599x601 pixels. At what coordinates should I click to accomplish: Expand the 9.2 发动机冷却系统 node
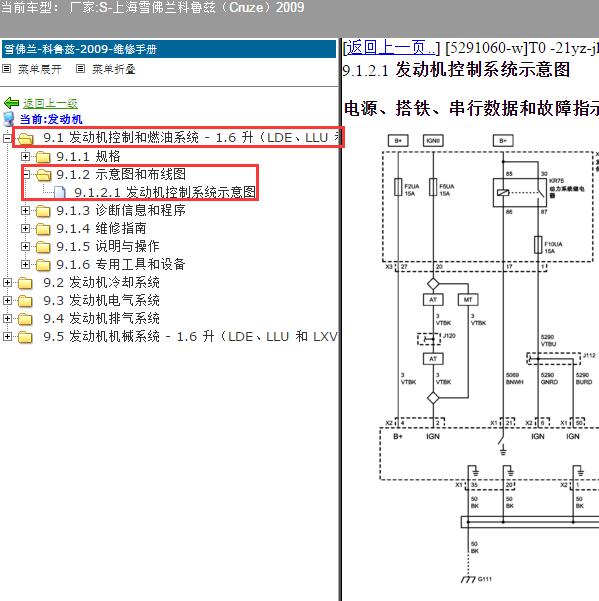[x=7, y=282]
